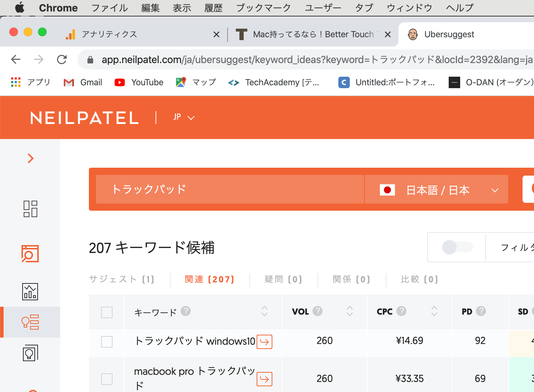Open the traffic analyzer chart icon
The width and height of the screenshot is (534, 392).
[30, 291]
